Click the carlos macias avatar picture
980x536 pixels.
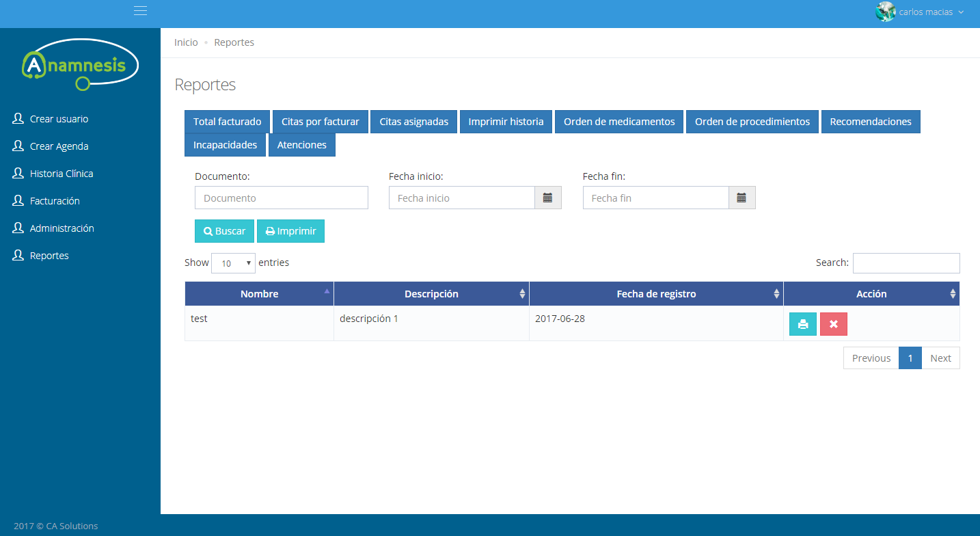click(886, 12)
